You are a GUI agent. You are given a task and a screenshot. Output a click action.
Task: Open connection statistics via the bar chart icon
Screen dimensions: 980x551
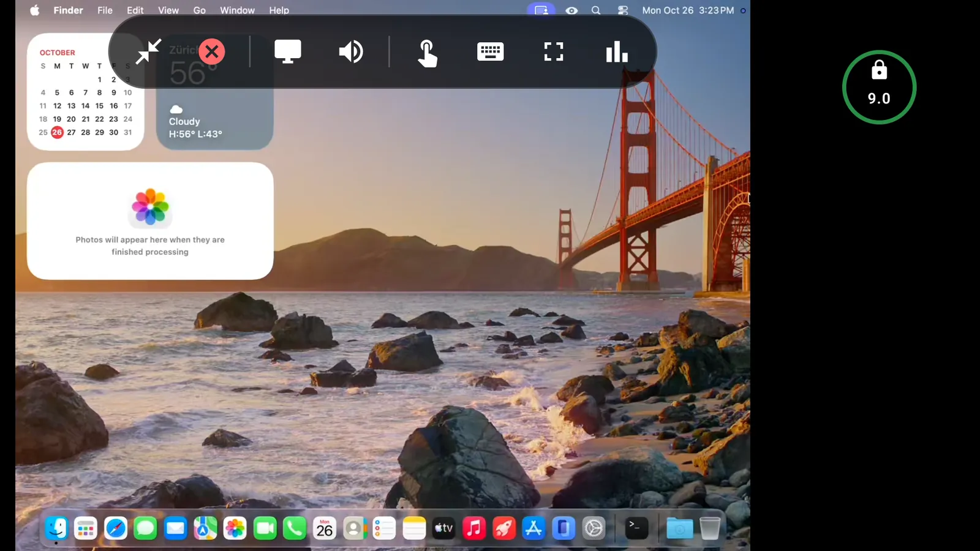[x=617, y=52]
